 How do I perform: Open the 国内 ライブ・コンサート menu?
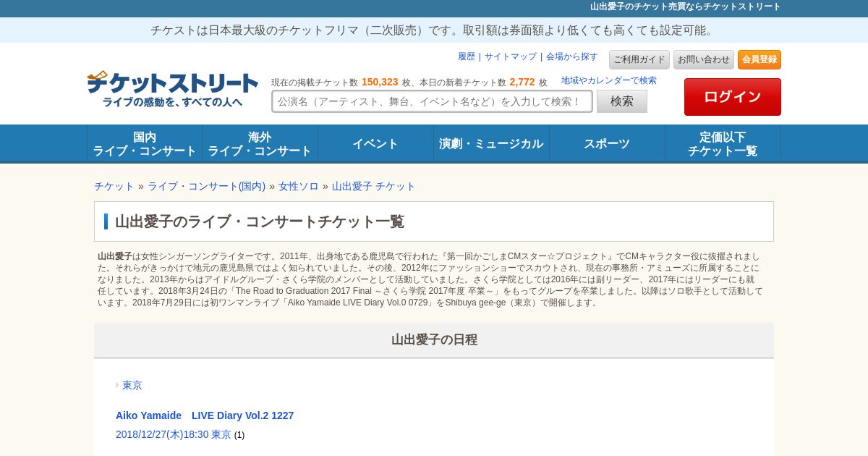[145, 143]
